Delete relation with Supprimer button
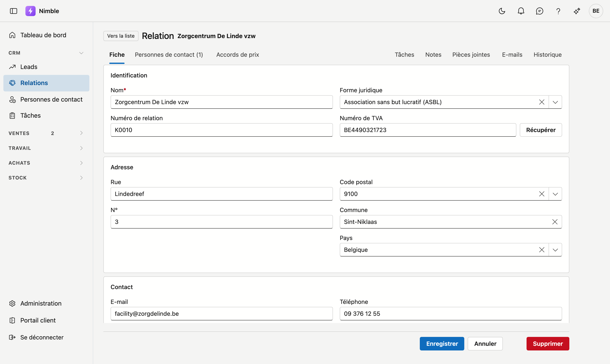610x364 pixels. [548, 344]
